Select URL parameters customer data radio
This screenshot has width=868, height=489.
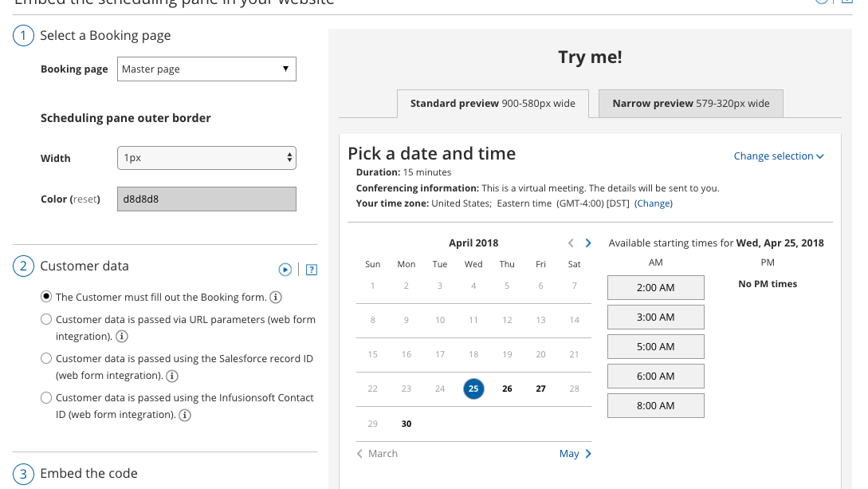(46, 319)
